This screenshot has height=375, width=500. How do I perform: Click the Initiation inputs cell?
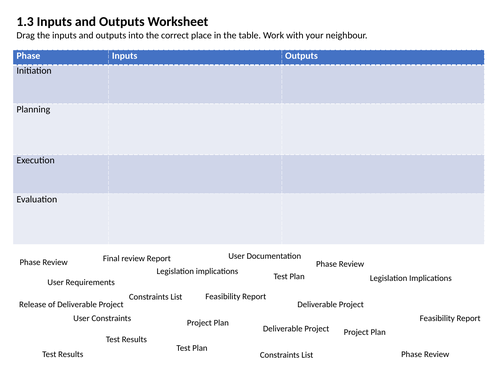pyautogui.click(x=195, y=84)
